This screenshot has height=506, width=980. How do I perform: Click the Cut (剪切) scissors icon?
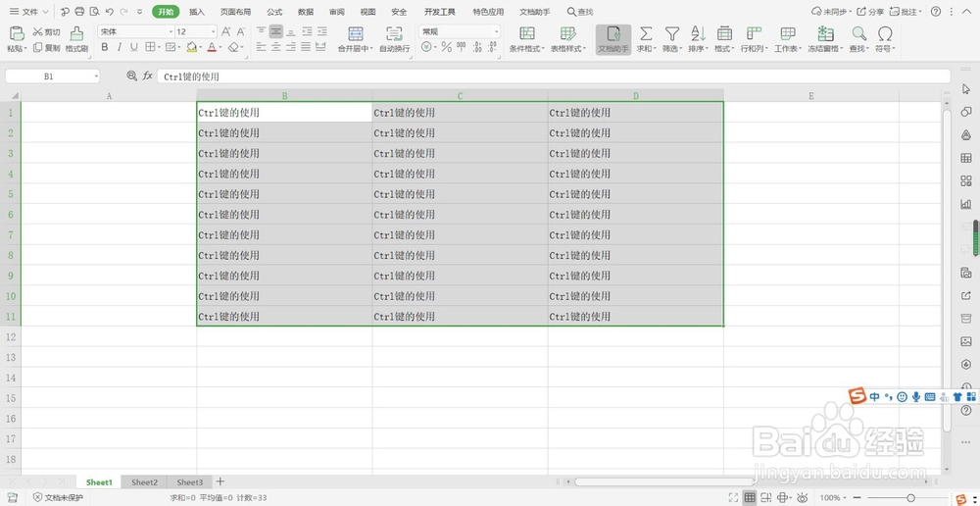point(37,32)
